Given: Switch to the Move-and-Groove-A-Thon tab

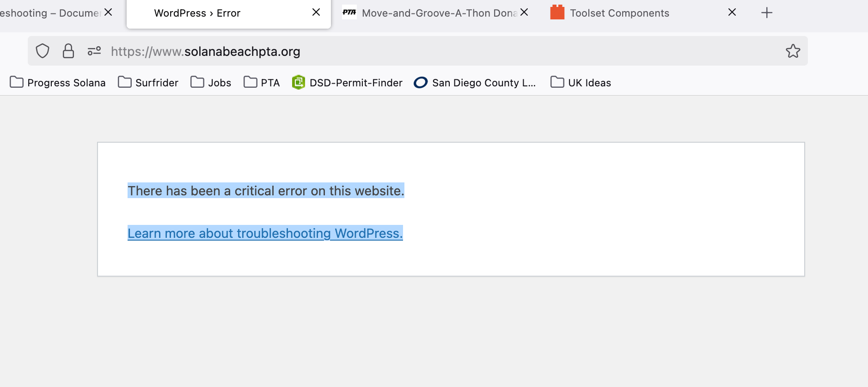Looking at the screenshot, I should point(430,13).
